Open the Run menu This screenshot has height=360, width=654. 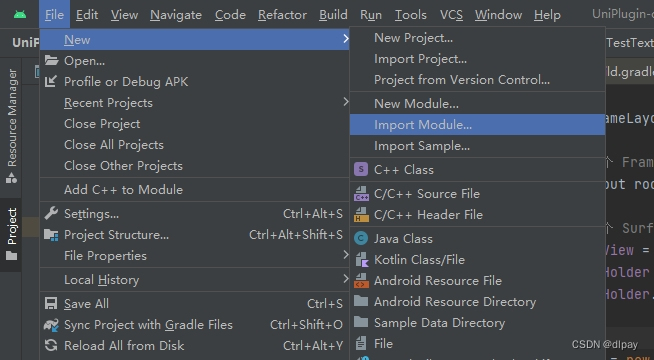pyautogui.click(x=371, y=15)
